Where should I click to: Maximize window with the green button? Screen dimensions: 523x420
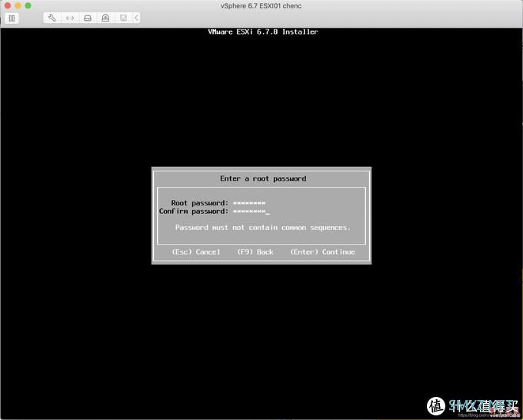[x=28, y=5]
